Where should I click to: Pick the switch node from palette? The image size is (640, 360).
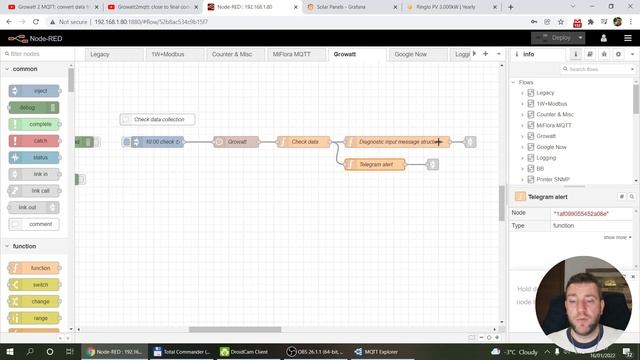point(34,285)
